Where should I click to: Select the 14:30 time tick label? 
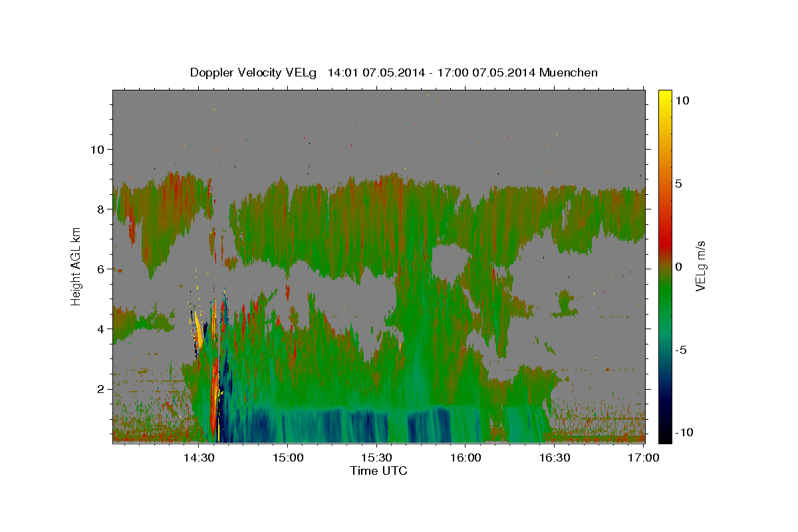tap(198, 458)
